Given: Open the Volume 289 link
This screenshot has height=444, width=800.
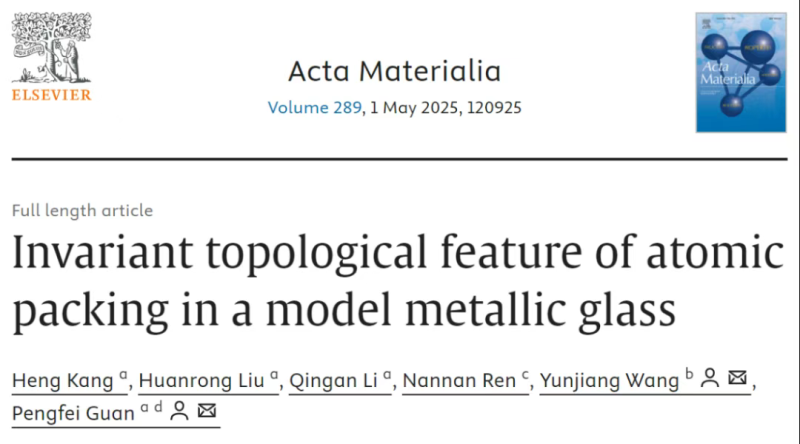Looking at the screenshot, I should [314, 108].
